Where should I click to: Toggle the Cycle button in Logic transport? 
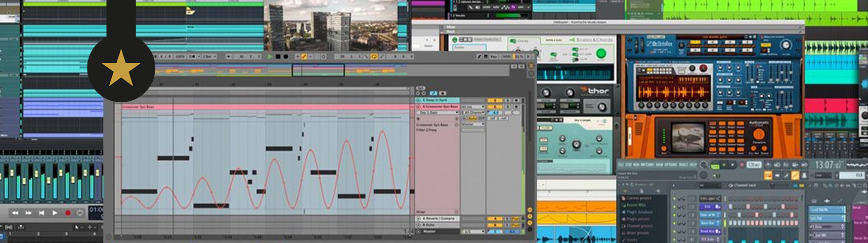pos(80,213)
